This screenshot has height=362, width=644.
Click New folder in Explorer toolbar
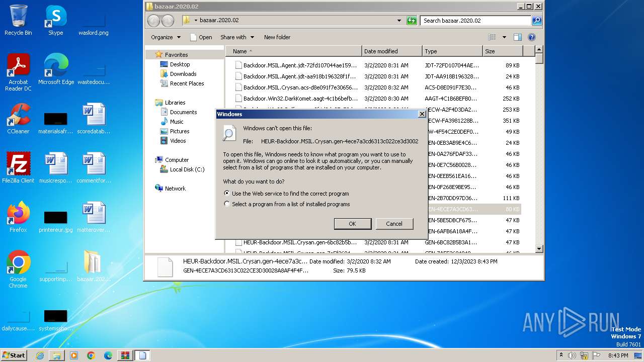(277, 37)
